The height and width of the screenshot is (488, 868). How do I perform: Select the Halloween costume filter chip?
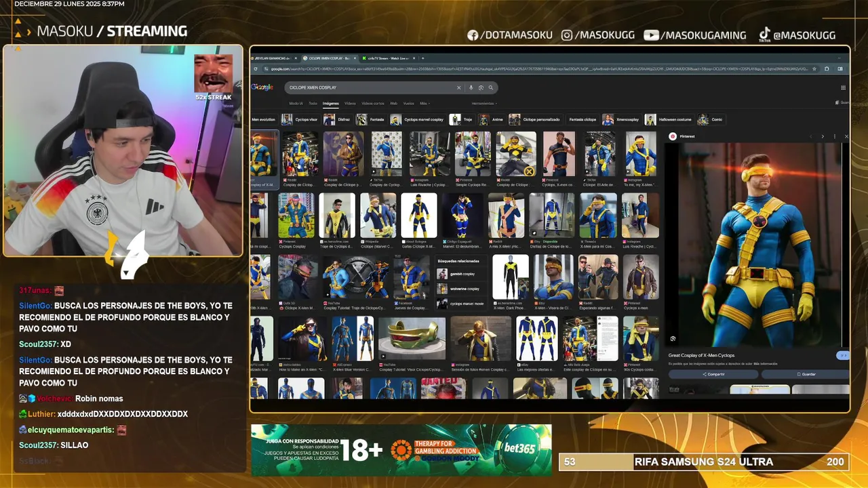(669, 119)
